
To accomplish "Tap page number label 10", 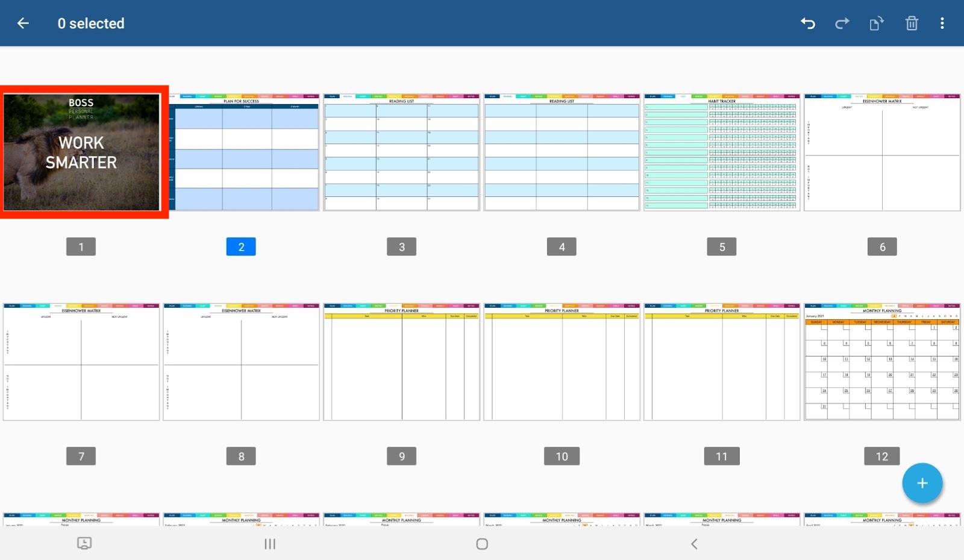I will [x=562, y=456].
